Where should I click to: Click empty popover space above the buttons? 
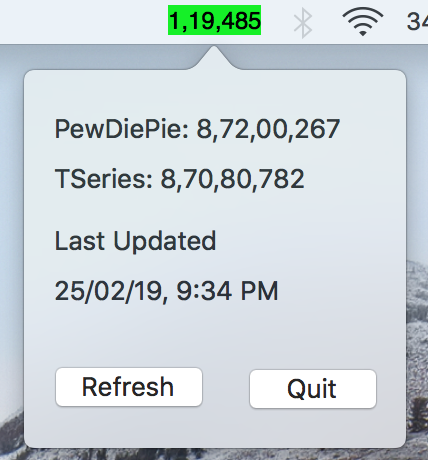[213, 337]
